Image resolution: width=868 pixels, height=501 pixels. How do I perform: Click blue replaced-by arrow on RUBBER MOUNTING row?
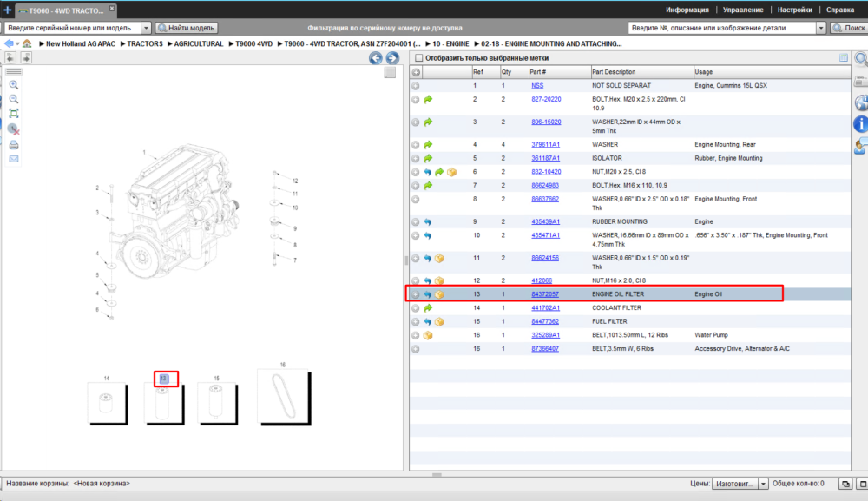click(428, 222)
